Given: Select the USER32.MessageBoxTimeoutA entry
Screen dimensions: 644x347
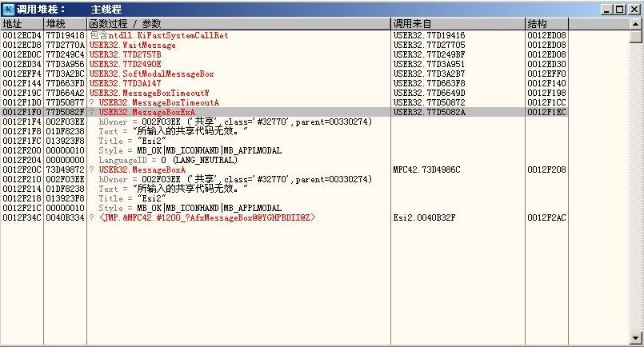Looking at the screenshot, I should (x=158, y=102).
